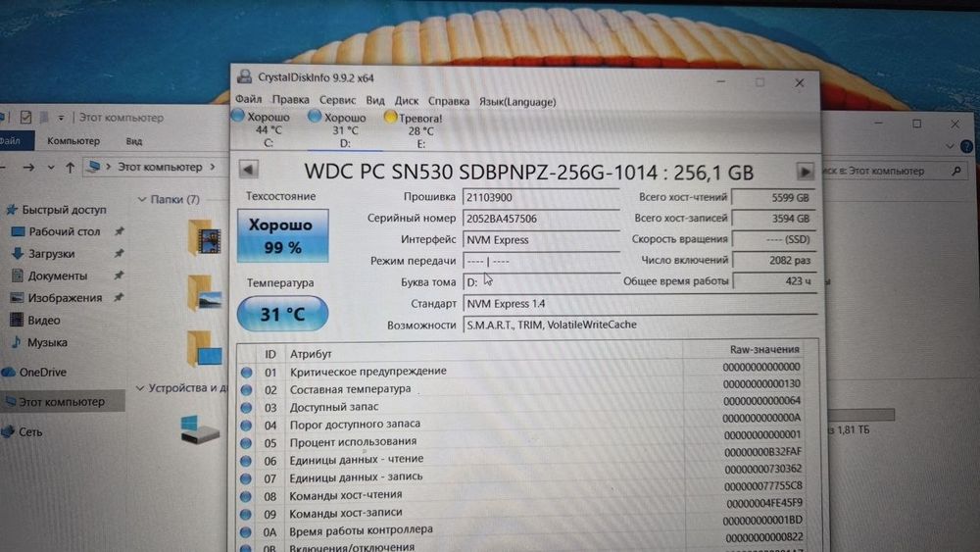The width and height of the screenshot is (980, 552).
Task: Click the Возможности field with S.M.A.R.T., TRIM
Action: tap(639, 326)
